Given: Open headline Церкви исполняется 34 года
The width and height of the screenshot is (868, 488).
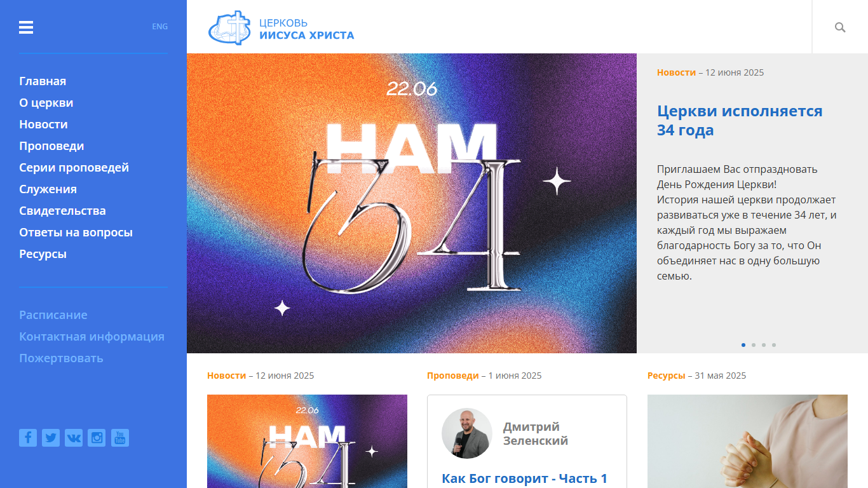Looking at the screenshot, I should [740, 121].
